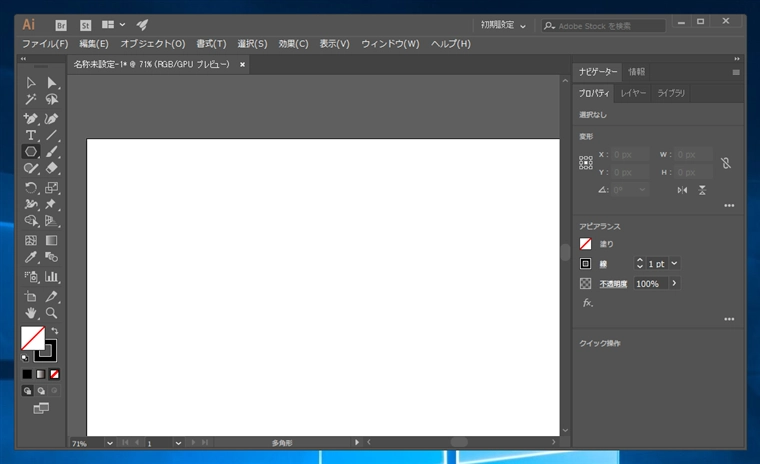The width and height of the screenshot is (760, 464).
Task: Select the Slice tool
Action: pos(51,296)
